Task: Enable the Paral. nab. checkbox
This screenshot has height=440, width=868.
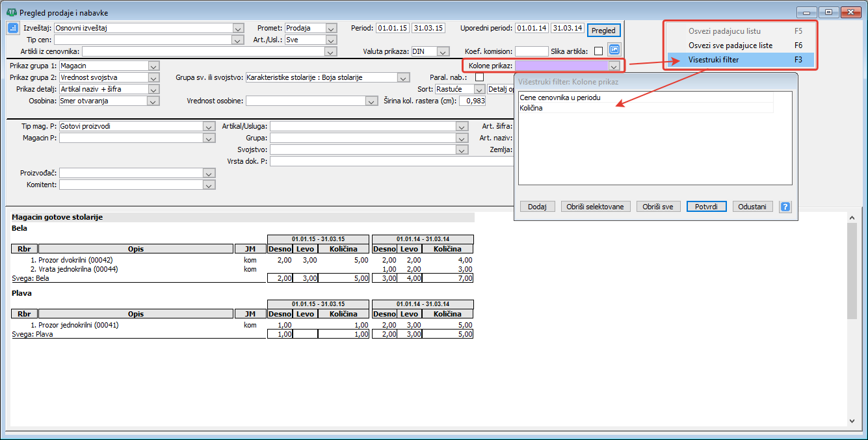Action: [x=480, y=77]
